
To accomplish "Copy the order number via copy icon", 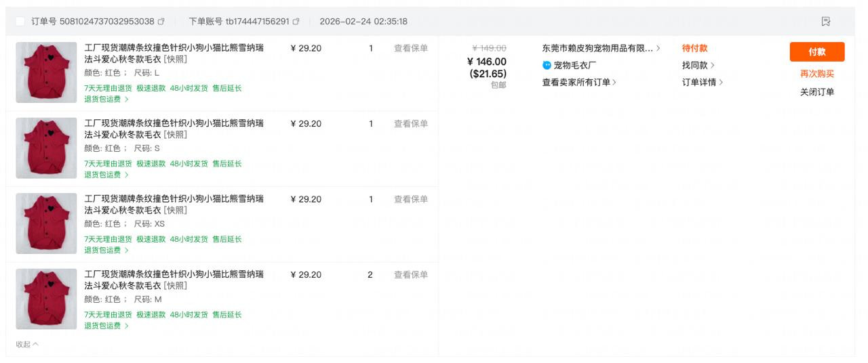I will 161,22.
